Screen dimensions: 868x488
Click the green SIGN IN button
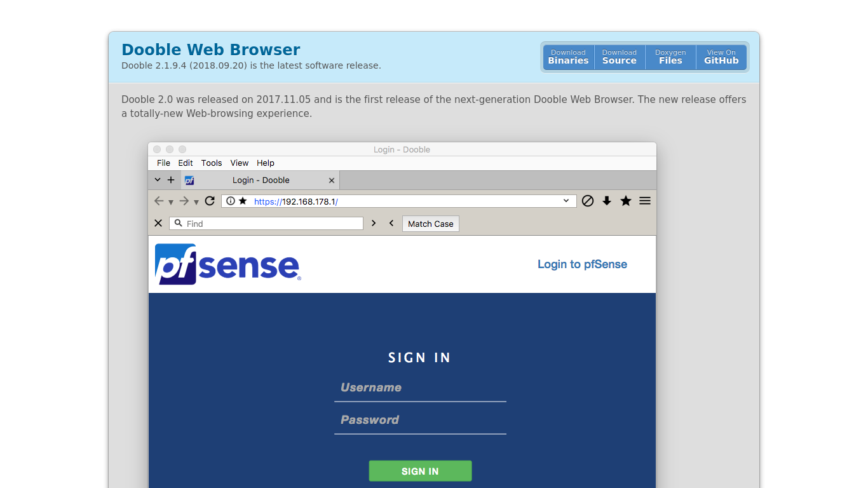tap(420, 471)
